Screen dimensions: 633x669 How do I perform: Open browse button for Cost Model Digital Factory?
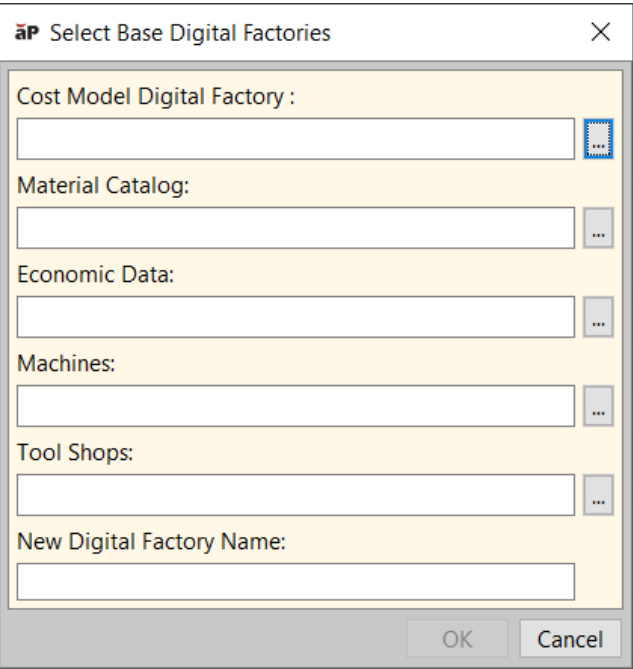598,140
